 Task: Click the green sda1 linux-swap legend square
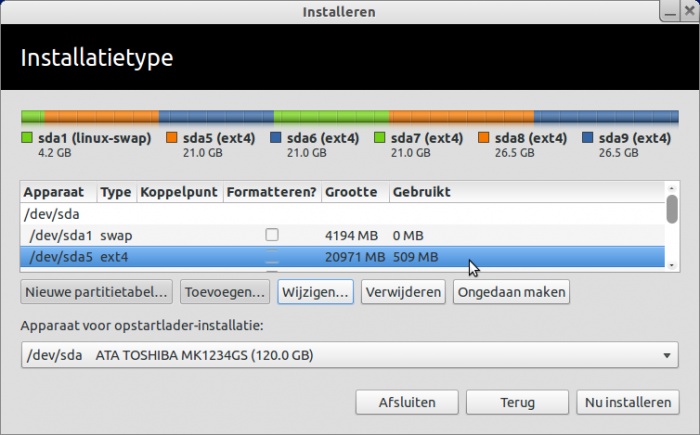27,138
